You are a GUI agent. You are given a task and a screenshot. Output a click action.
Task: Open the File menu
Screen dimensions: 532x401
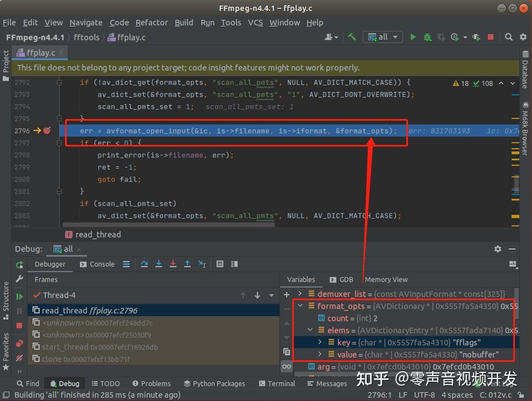point(9,23)
